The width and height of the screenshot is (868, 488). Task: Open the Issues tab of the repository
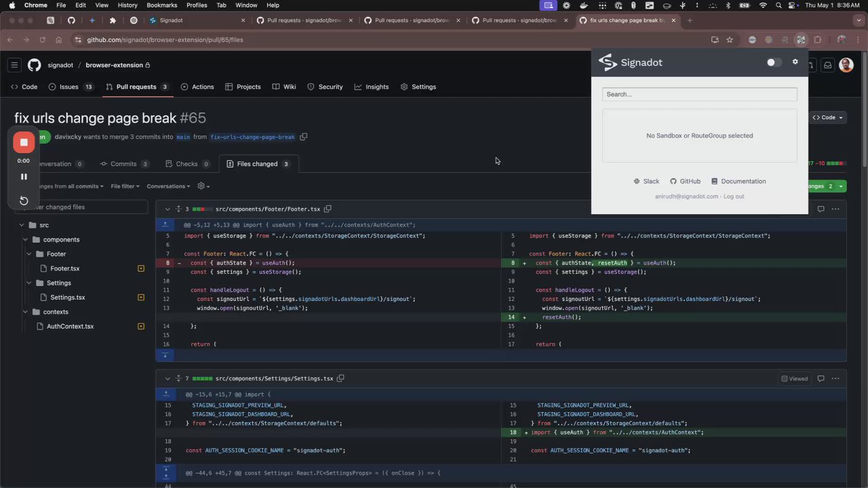point(68,87)
